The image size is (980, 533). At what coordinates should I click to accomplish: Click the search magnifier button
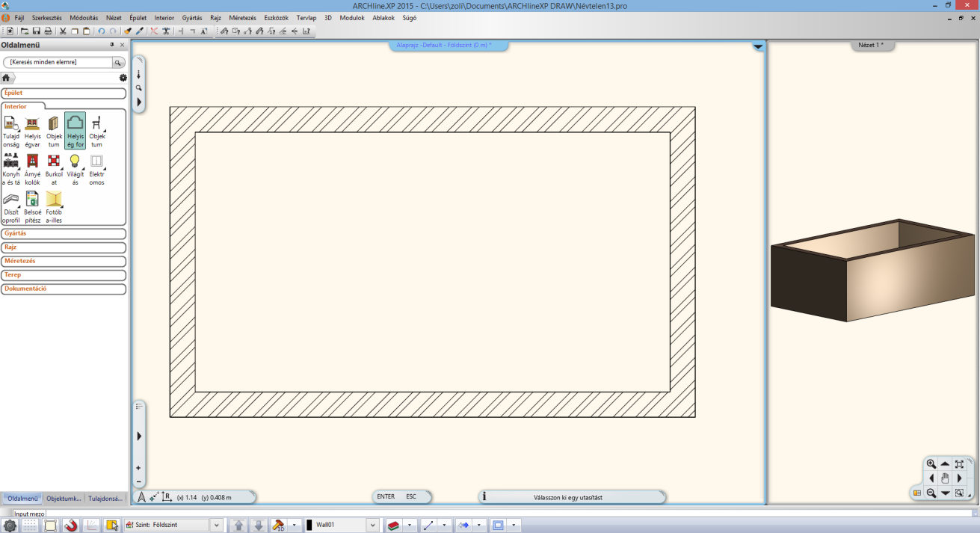[118, 63]
